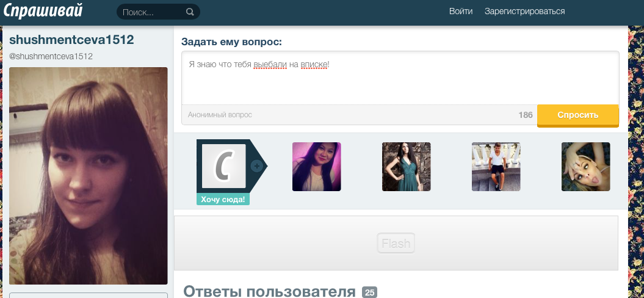
Task: Click the shushmentceva1512 profile name heading
Action: click(71, 40)
